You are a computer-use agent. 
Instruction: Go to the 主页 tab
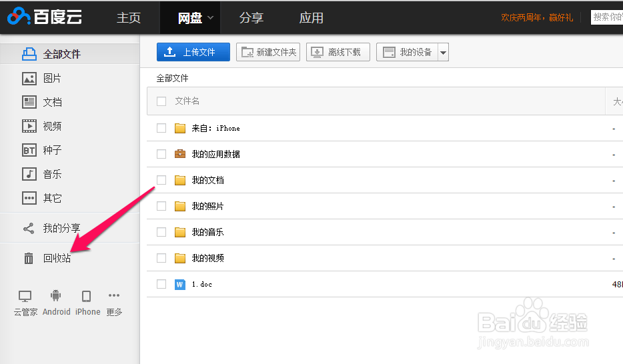point(129,17)
